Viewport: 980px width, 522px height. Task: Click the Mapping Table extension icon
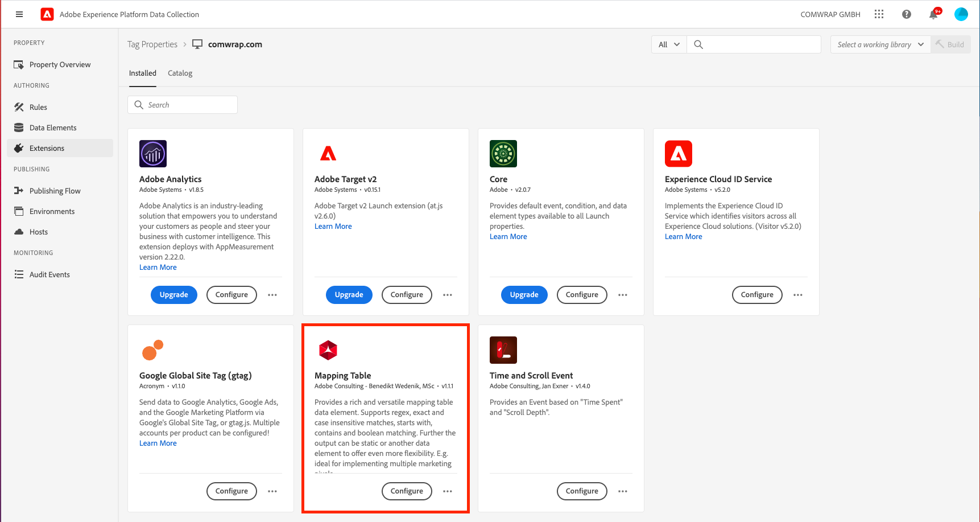328,350
